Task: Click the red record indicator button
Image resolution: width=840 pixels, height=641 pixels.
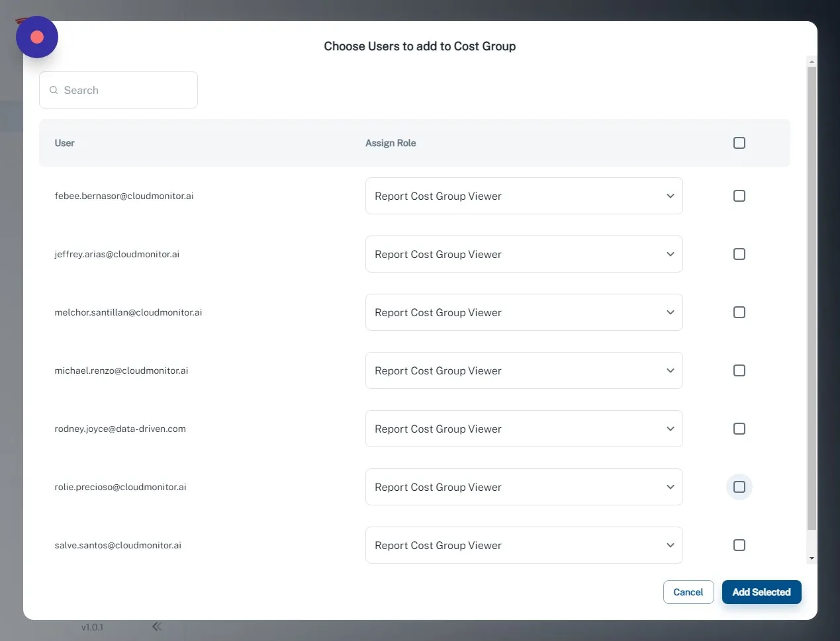Action: click(x=37, y=37)
